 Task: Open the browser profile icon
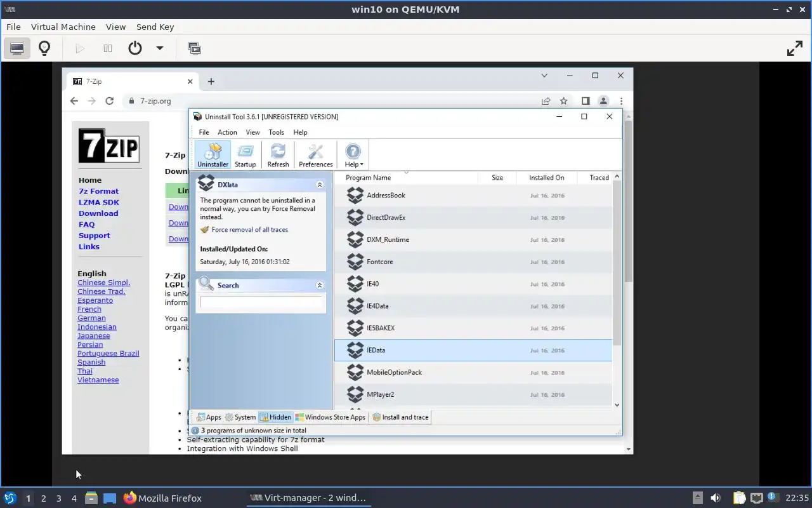(x=603, y=101)
